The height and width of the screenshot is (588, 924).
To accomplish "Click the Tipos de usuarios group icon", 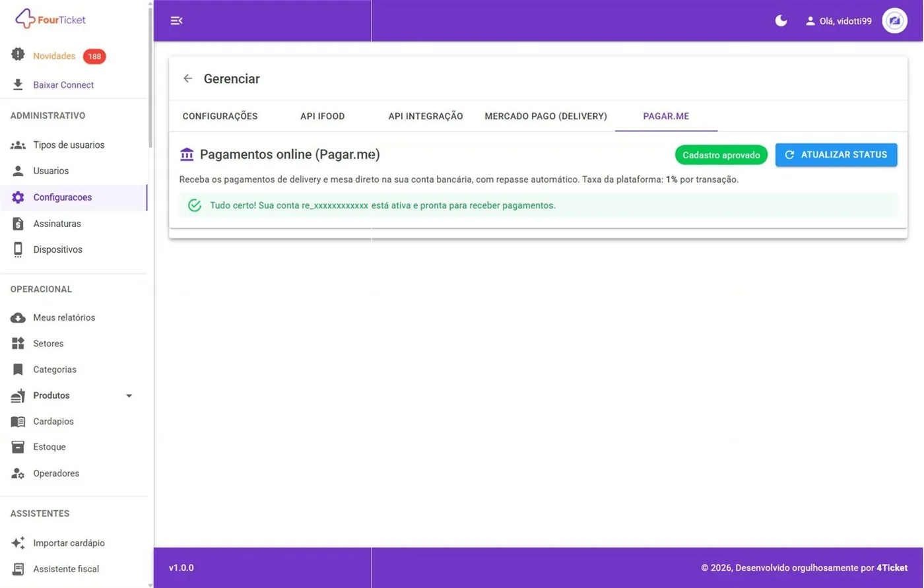I will [18, 145].
